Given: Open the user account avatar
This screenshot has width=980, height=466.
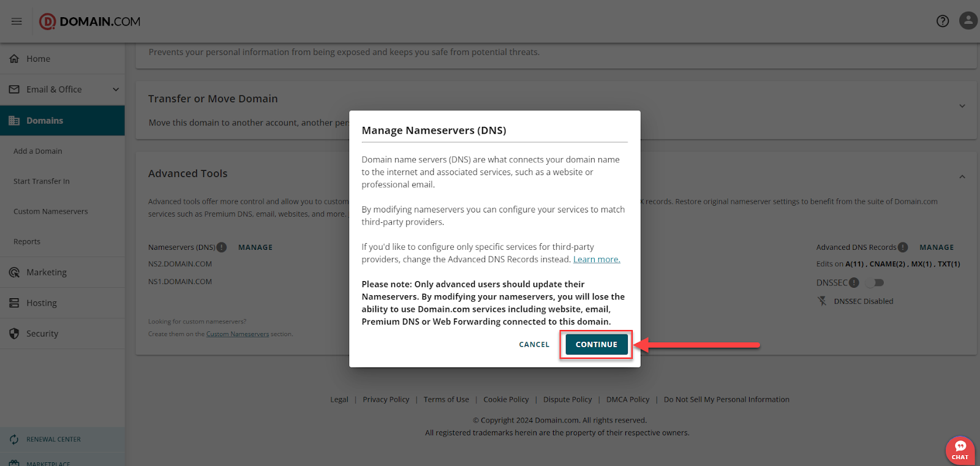Looking at the screenshot, I should click(x=968, y=21).
